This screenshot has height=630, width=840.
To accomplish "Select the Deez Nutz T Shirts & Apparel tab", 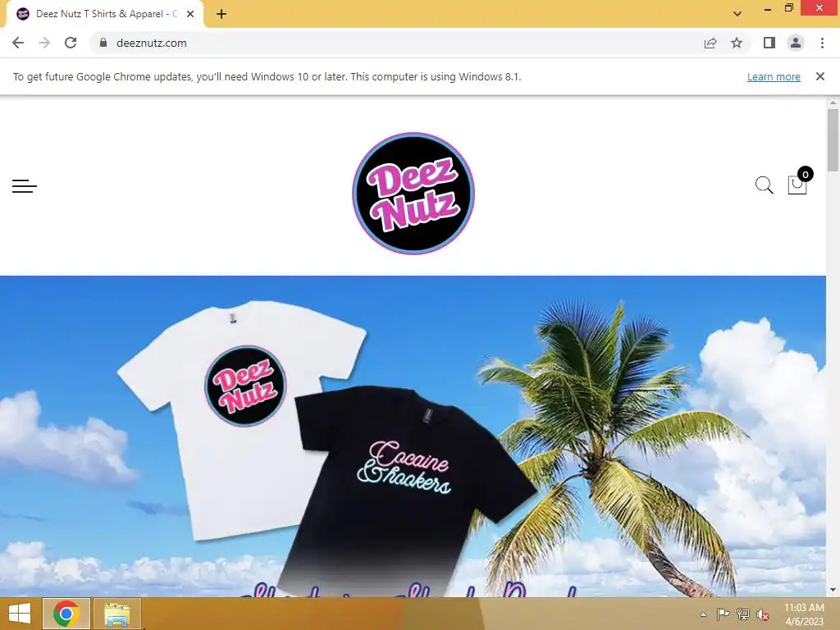I will pos(104,14).
